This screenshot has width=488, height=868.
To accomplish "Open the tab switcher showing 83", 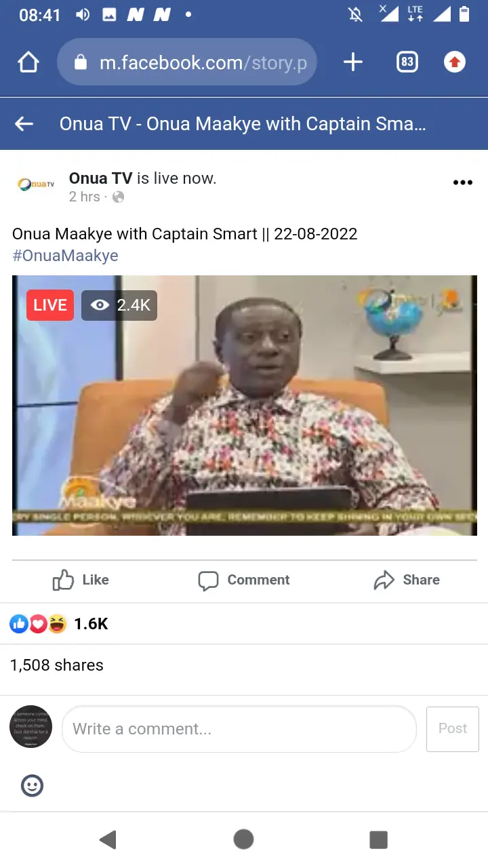I will pos(407,62).
